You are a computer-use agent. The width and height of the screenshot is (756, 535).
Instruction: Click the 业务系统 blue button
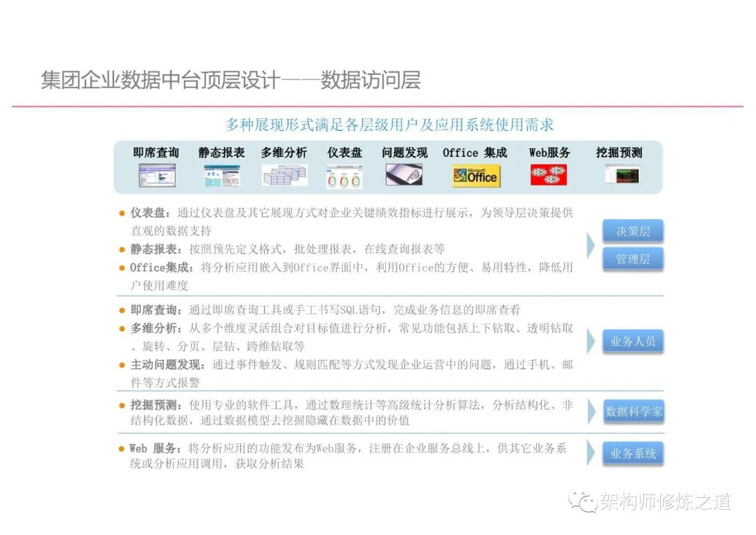click(x=633, y=454)
